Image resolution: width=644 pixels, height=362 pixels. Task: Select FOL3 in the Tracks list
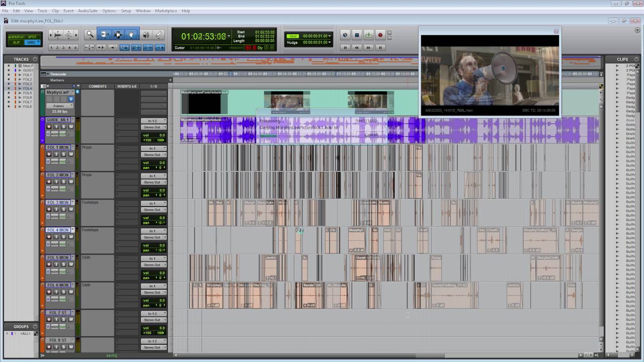[27, 84]
